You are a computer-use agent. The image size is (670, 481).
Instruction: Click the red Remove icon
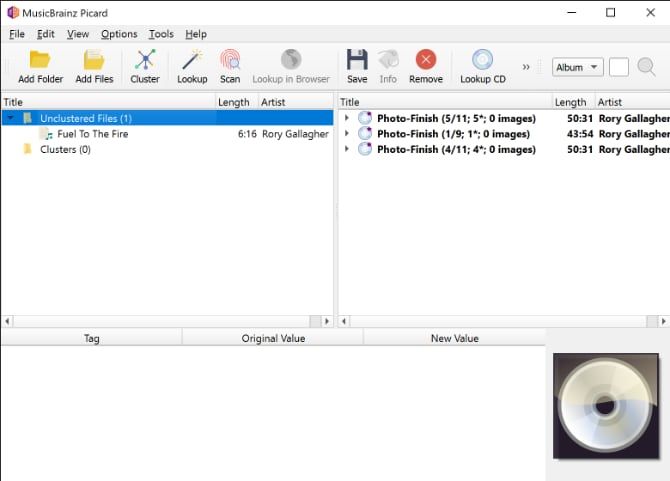pos(426,59)
